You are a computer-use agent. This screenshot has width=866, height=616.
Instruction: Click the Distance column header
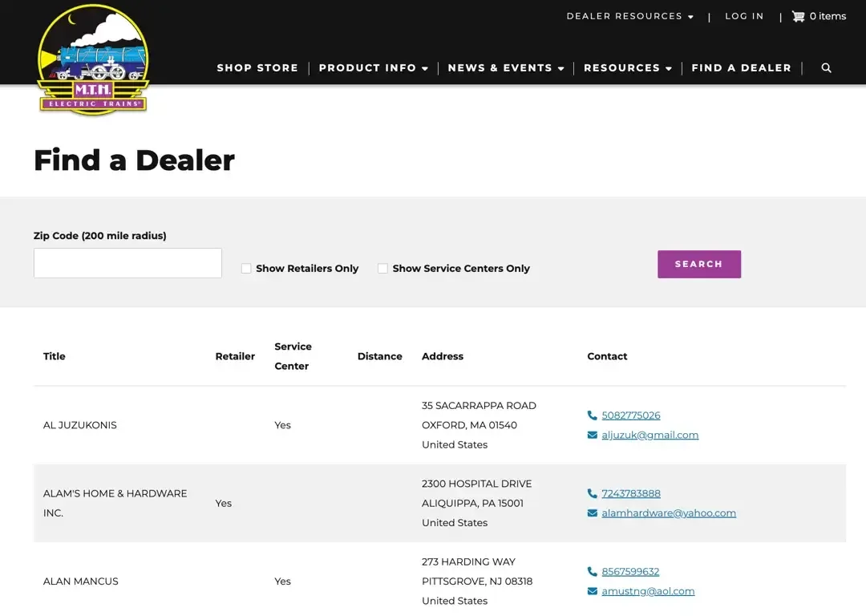tap(380, 356)
